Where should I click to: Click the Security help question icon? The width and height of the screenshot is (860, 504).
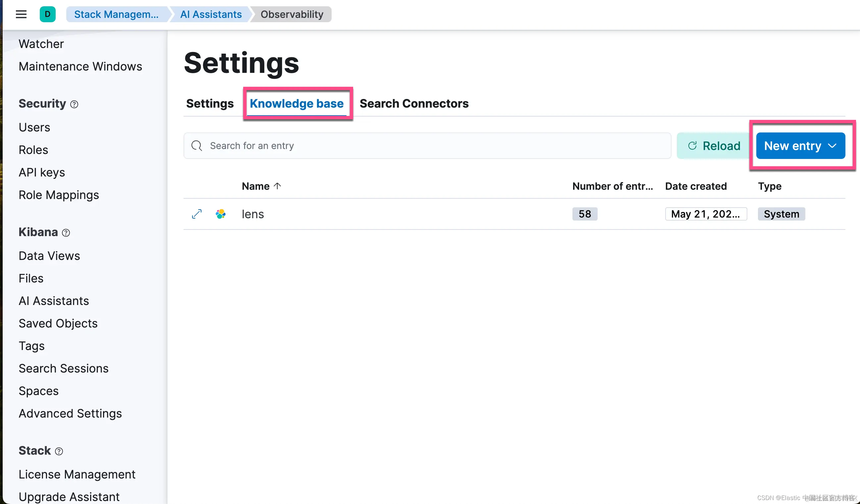coord(74,104)
